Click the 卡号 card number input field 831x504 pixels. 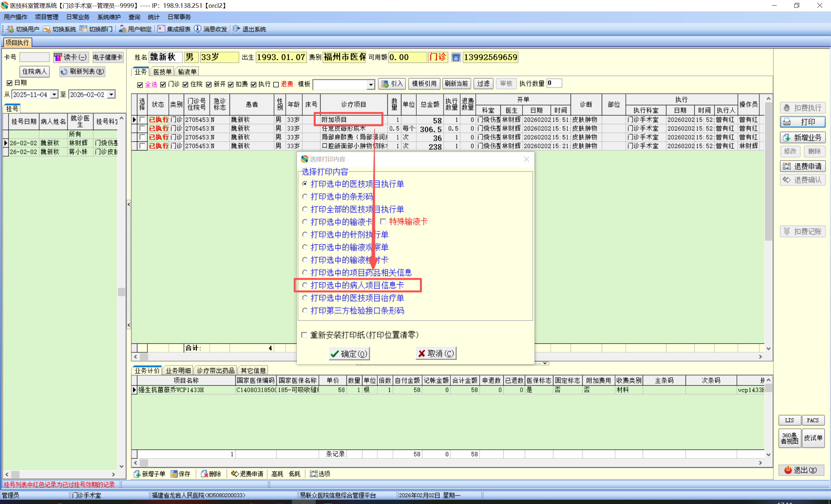(34, 57)
